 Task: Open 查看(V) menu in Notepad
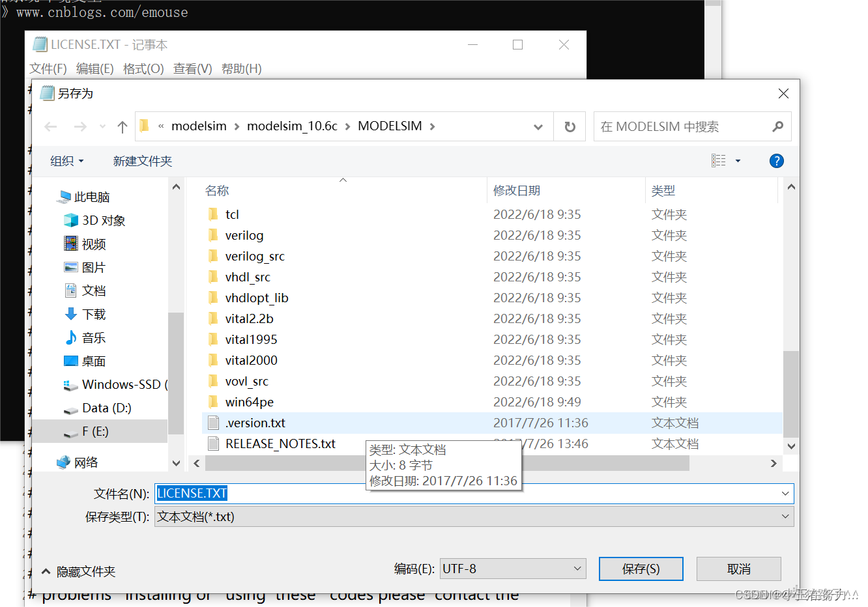pyautogui.click(x=193, y=68)
